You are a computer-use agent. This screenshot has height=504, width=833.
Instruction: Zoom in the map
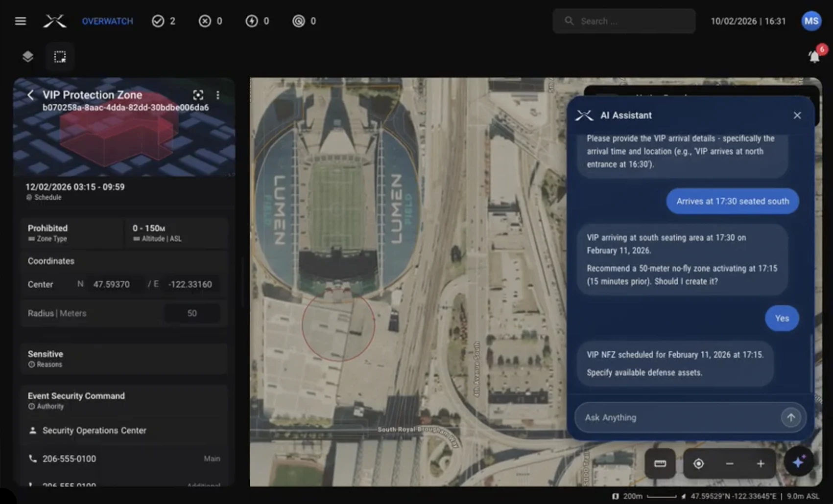[x=761, y=463]
